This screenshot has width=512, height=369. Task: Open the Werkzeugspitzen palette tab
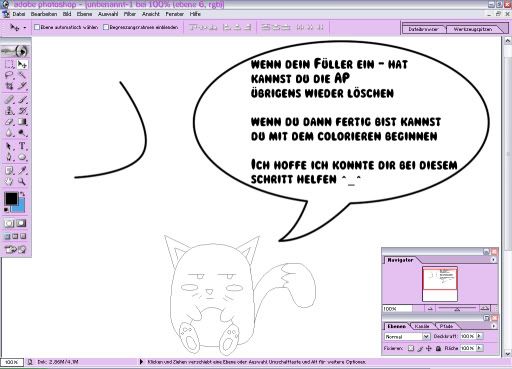point(473,29)
